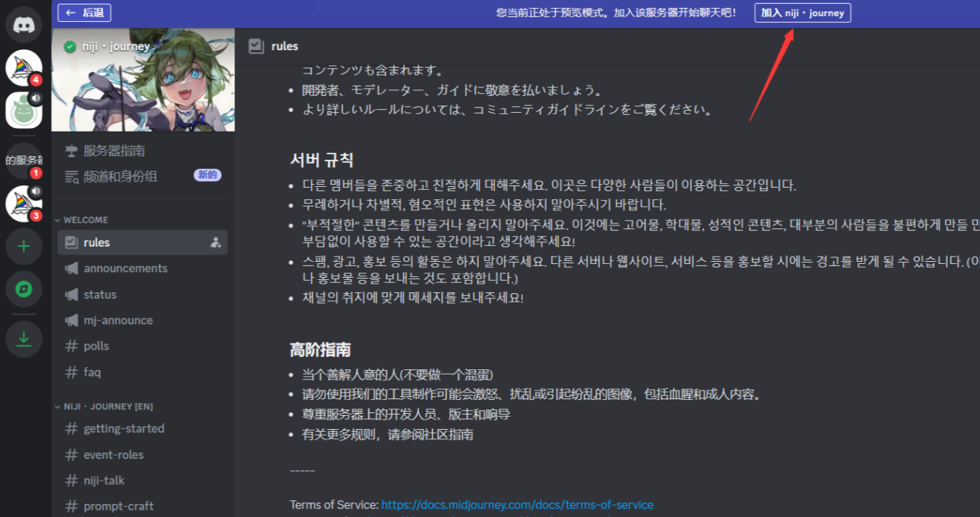Open the getting-started hash channel
The height and width of the screenshot is (517, 980).
[x=143, y=428]
